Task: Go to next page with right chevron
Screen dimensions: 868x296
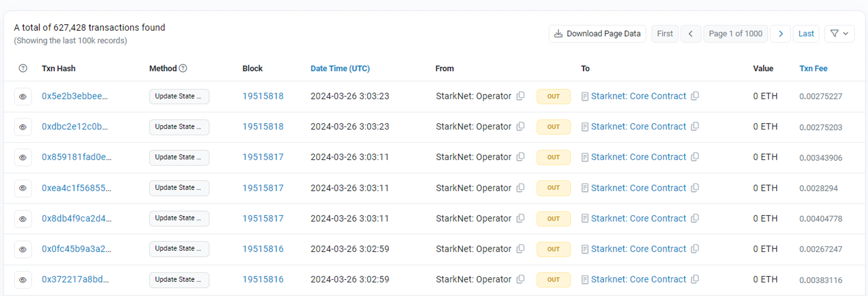Action: (x=780, y=33)
